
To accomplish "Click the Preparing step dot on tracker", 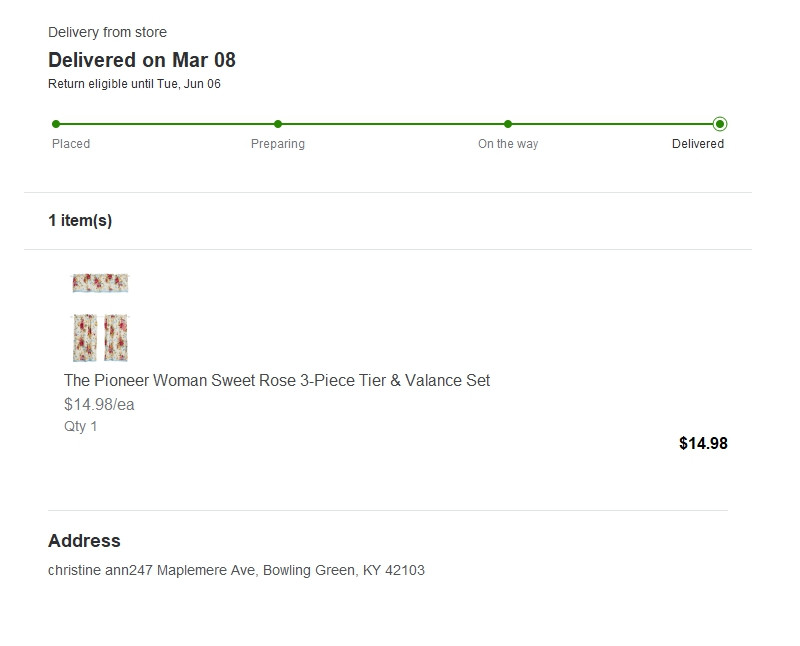I will click(x=278, y=124).
